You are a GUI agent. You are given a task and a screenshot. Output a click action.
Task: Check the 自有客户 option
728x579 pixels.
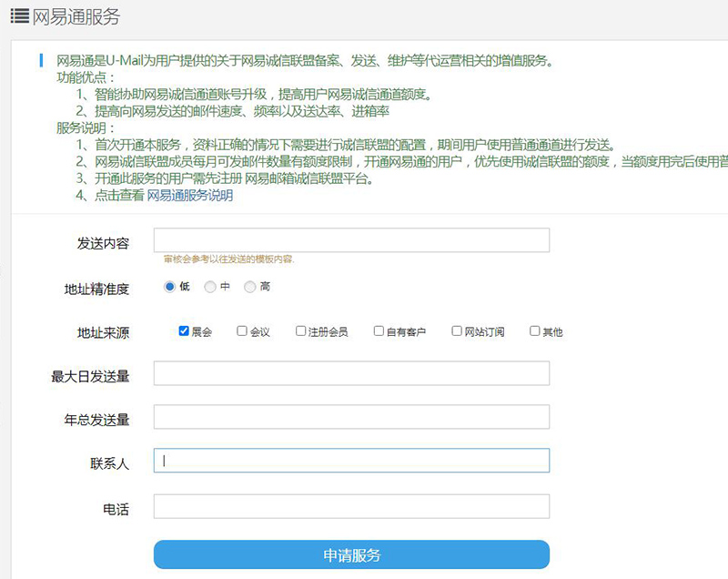379,331
